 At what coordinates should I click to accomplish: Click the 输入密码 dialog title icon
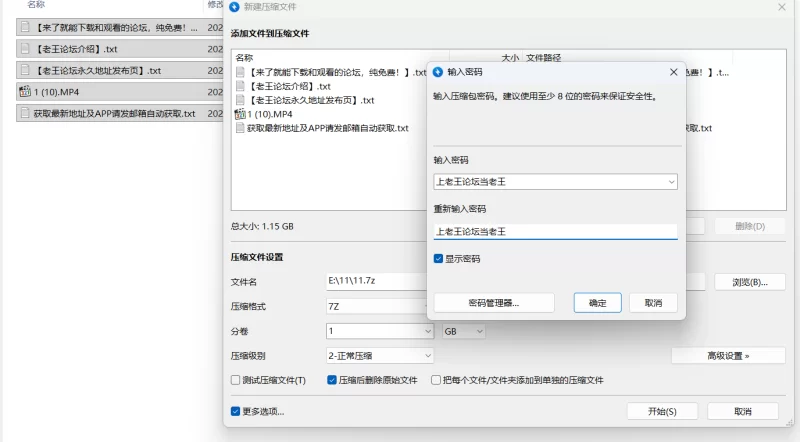coord(438,72)
